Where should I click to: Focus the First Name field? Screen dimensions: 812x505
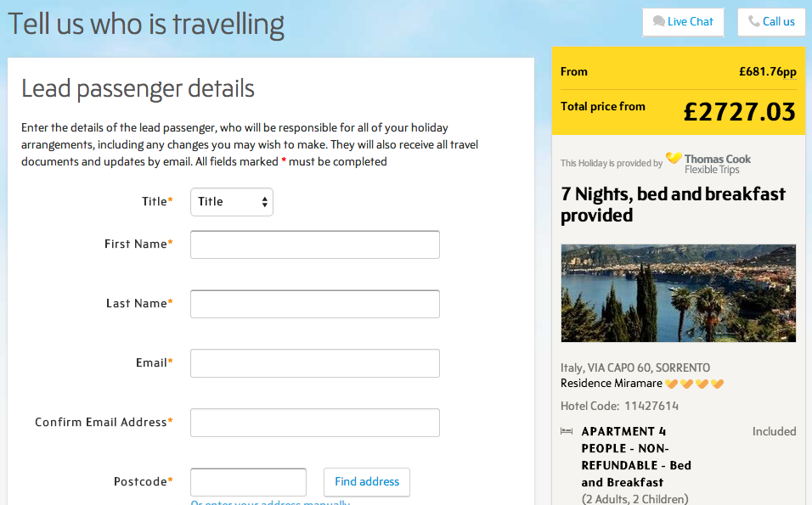315,244
